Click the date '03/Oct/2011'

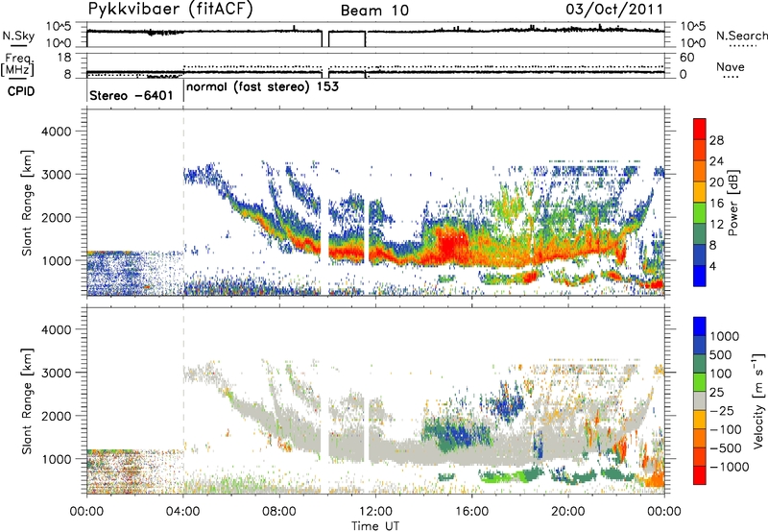(x=614, y=10)
